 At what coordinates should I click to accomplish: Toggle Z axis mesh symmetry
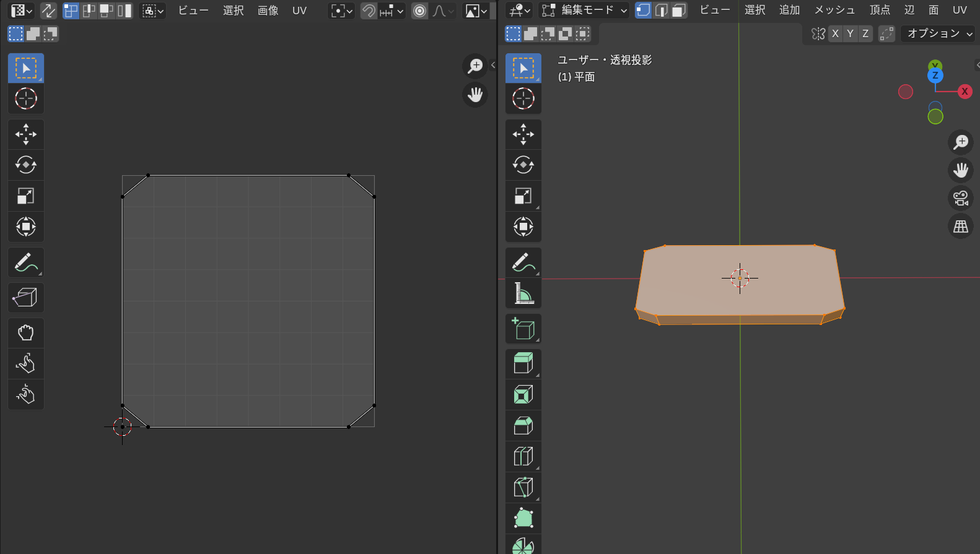865,33
